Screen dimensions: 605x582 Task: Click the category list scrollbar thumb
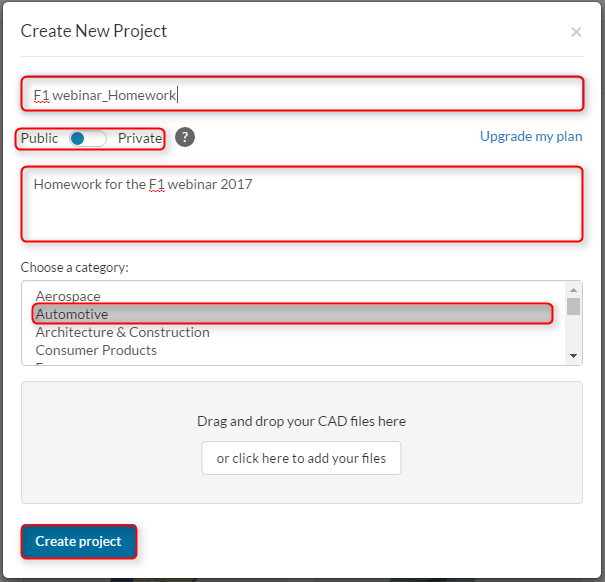tap(573, 306)
